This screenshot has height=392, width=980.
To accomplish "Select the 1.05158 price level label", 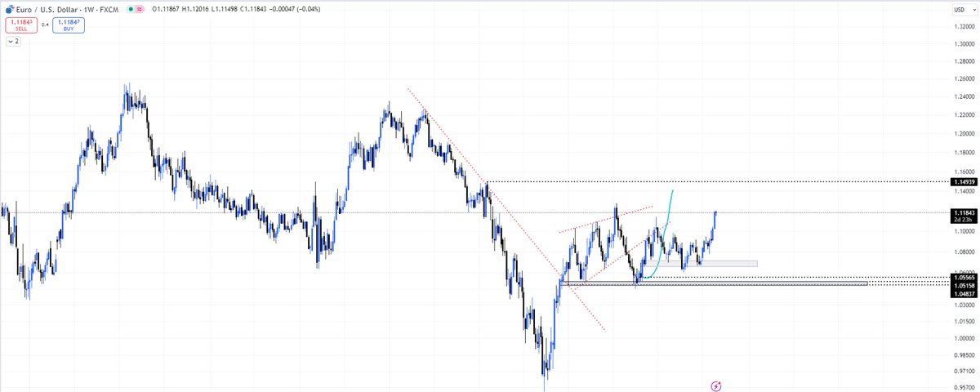I will (x=965, y=286).
